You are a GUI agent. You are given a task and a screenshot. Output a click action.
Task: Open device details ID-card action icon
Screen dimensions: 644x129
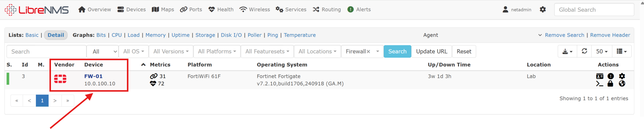tap(600, 76)
